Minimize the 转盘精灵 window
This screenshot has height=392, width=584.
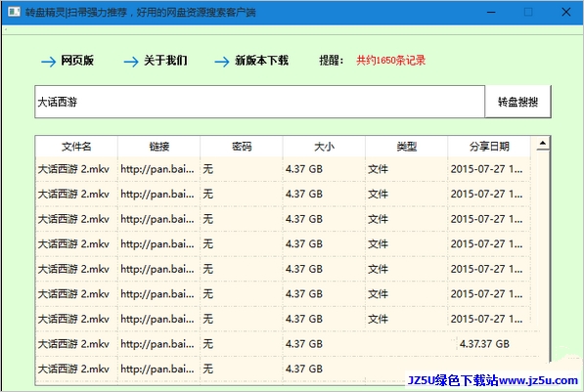point(491,13)
